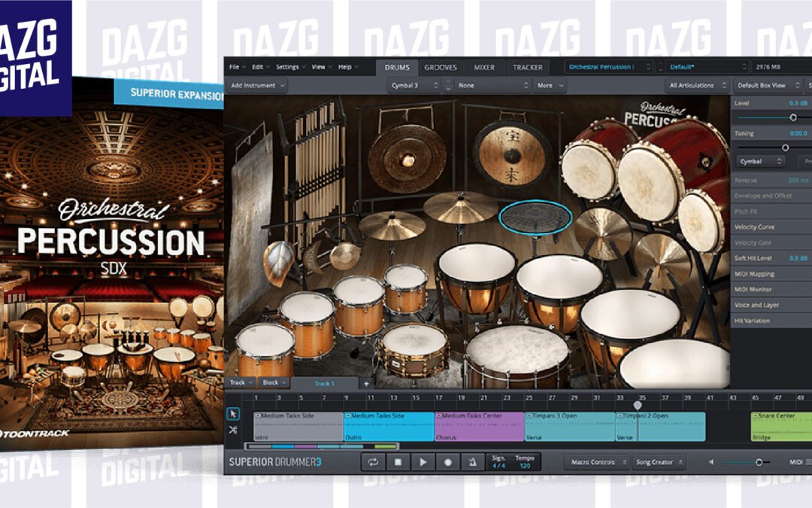This screenshot has width=812, height=508.
Task: Open the More dropdown
Action: coord(550,86)
